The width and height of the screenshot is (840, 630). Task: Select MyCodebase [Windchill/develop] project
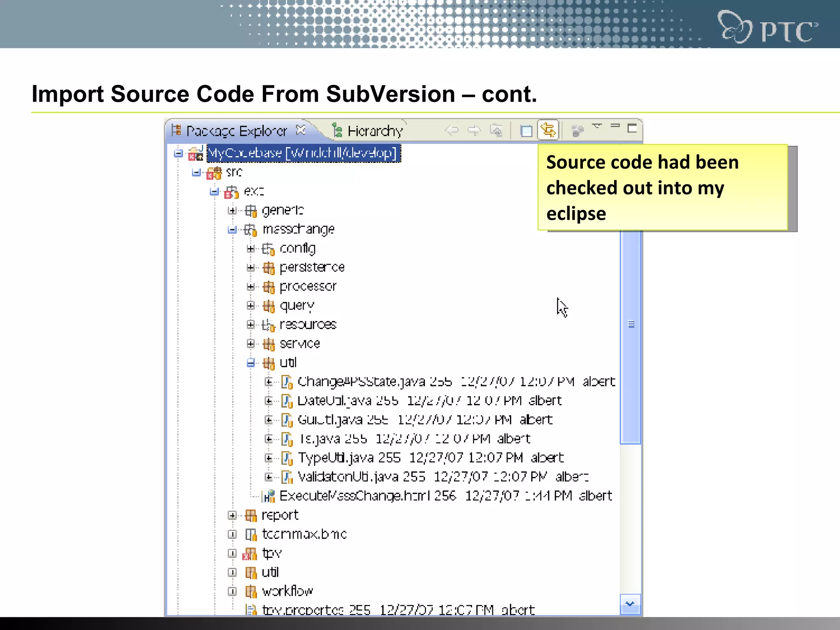(304, 153)
